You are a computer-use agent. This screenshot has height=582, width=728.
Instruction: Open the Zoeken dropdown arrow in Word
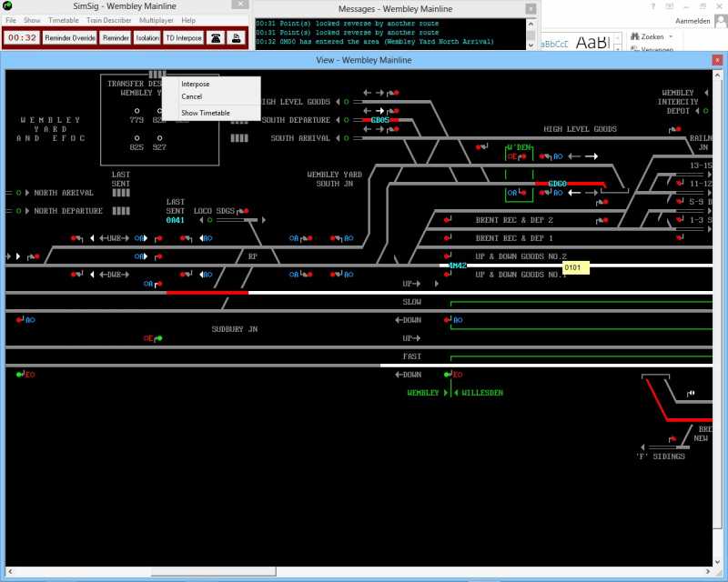tap(671, 36)
